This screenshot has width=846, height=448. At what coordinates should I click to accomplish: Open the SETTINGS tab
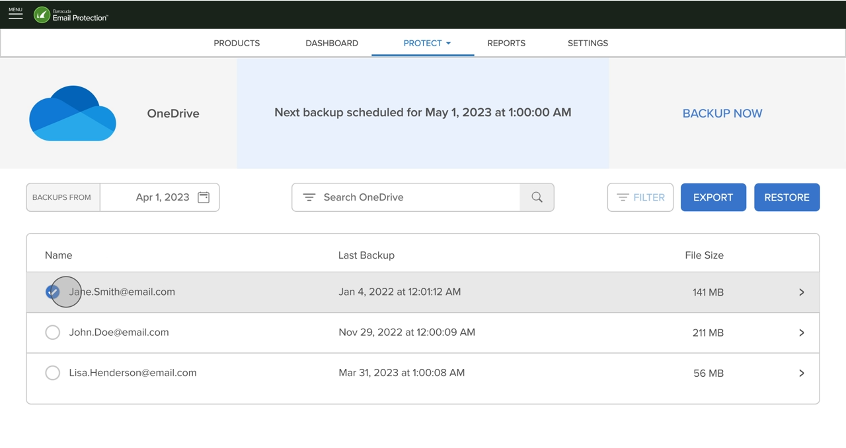click(587, 43)
